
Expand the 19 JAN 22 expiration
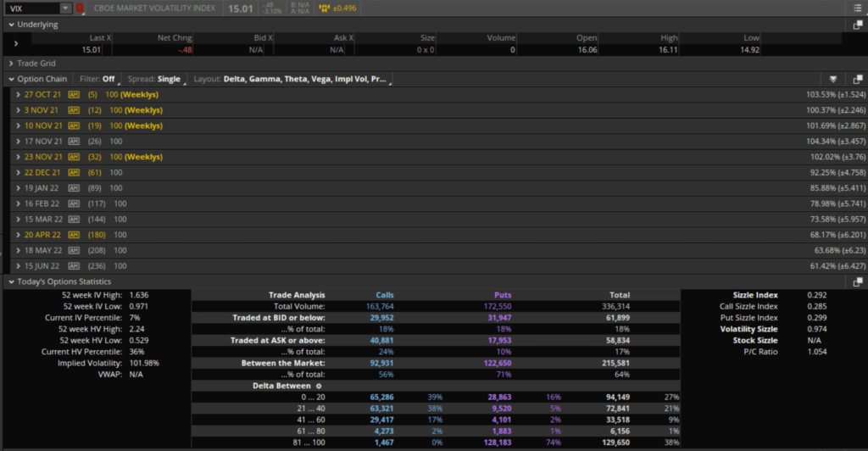point(19,188)
